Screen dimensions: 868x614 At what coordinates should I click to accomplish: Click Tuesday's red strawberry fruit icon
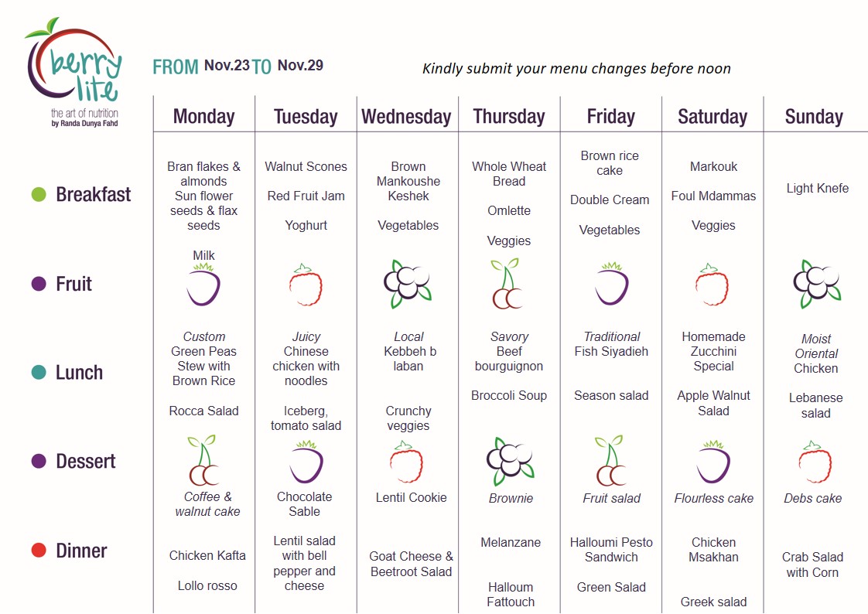(x=306, y=285)
